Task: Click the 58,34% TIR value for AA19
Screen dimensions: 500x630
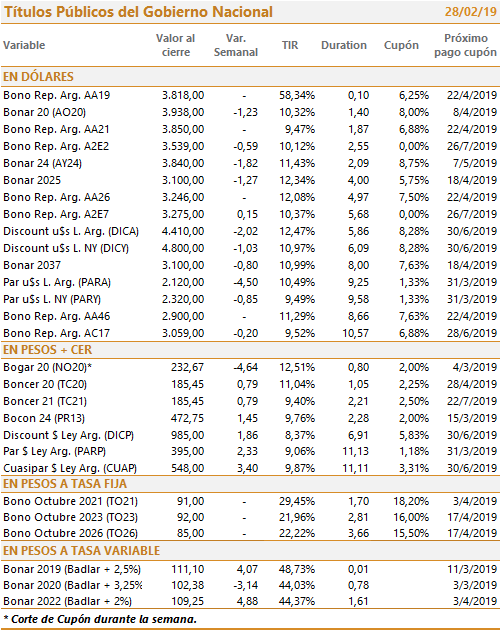Action: (297, 95)
